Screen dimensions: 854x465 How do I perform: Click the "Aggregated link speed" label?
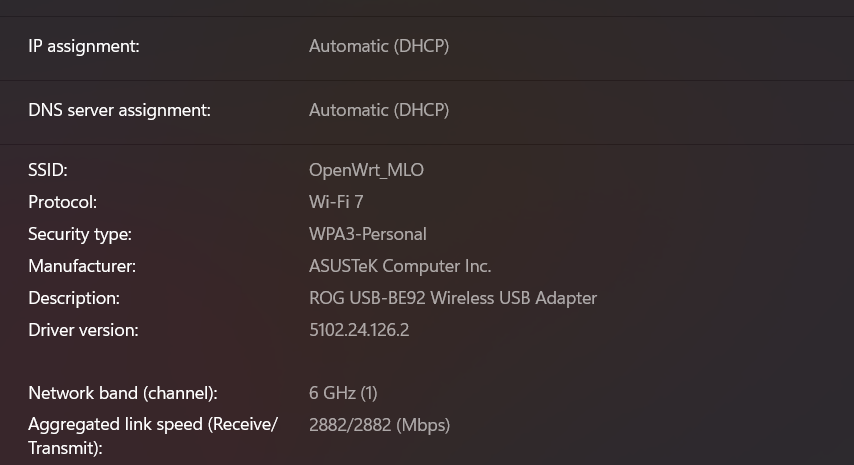(152, 425)
